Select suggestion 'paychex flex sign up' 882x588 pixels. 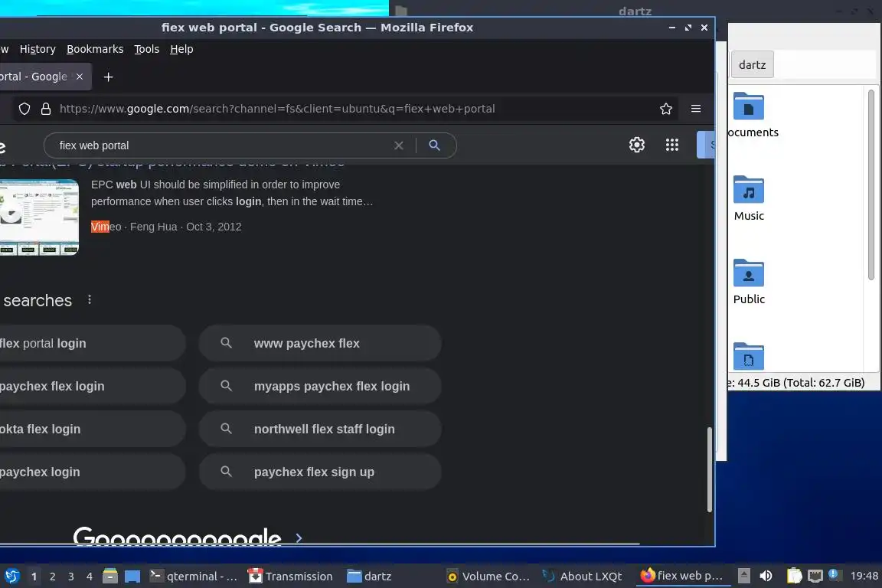coord(320,472)
